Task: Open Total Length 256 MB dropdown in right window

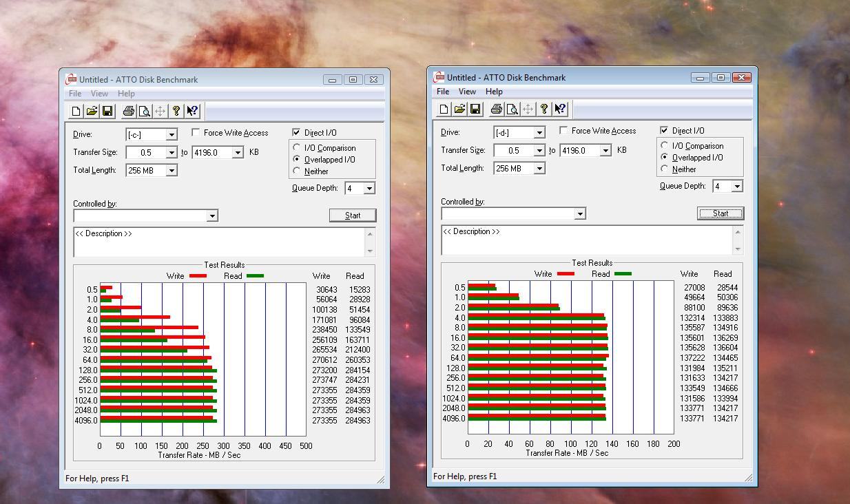Action: (539, 168)
